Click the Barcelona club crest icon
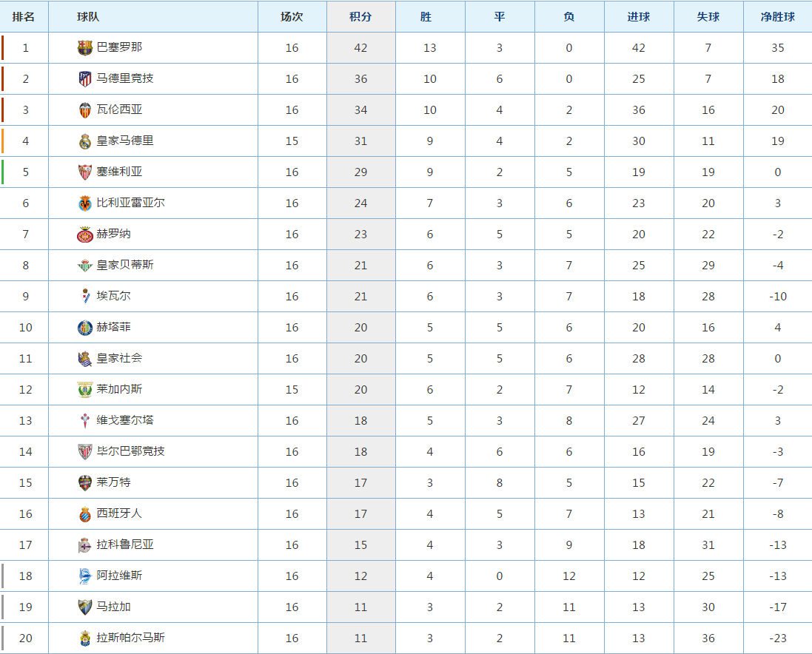 (85, 47)
